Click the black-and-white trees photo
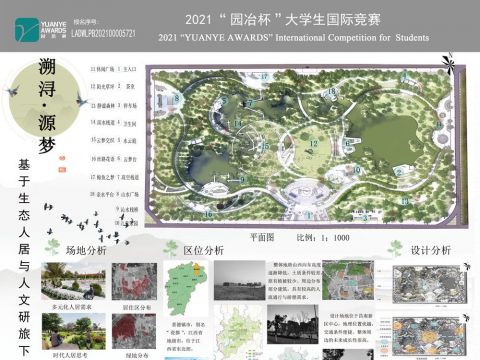This screenshot has width=480, height=360. click(292, 325)
